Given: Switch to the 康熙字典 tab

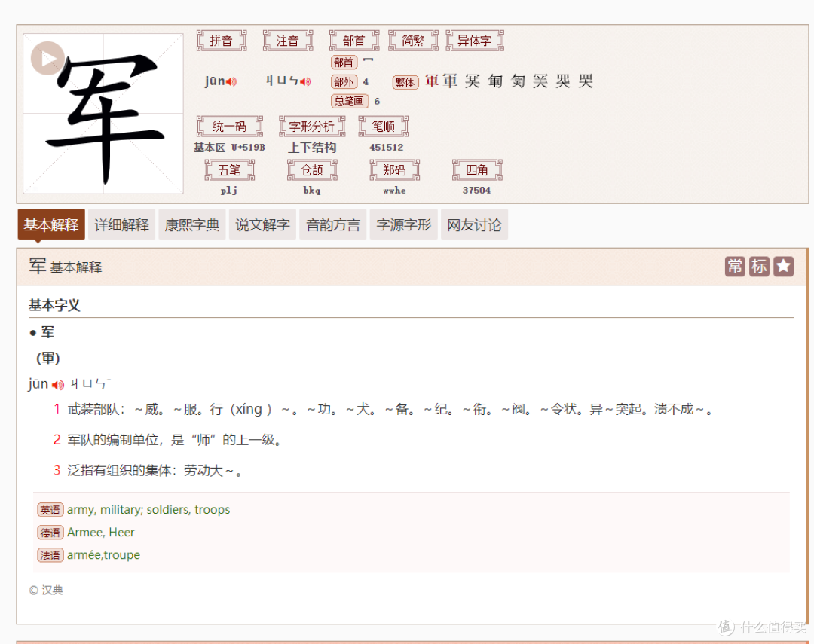Looking at the screenshot, I should click(192, 224).
